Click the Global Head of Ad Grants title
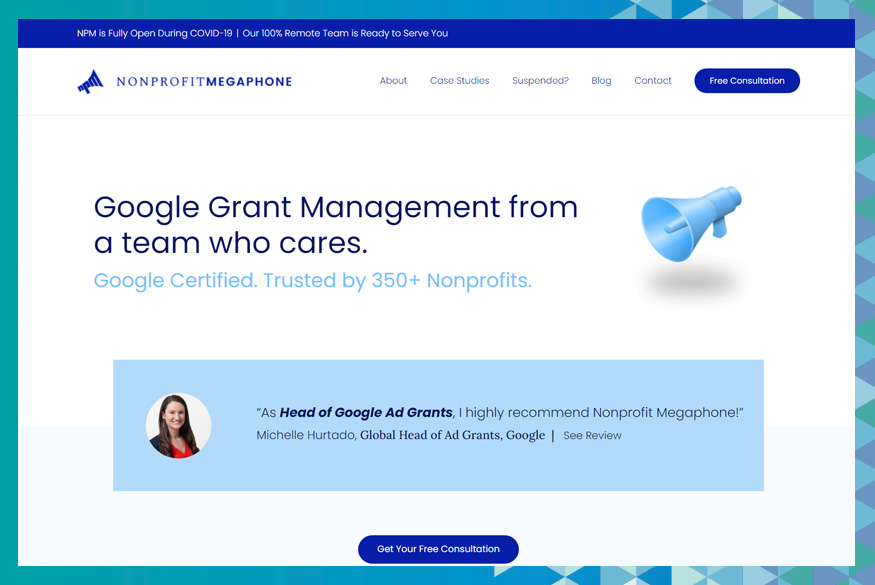The width and height of the screenshot is (875, 585). [452, 436]
